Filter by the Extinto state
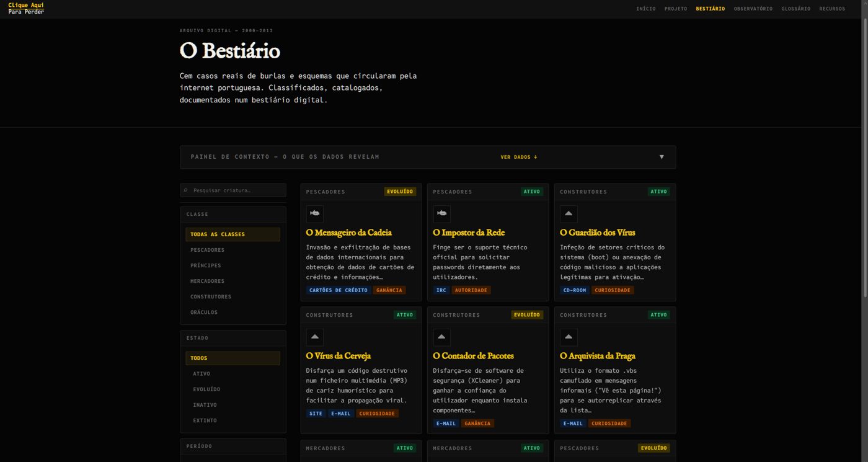The width and height of the screenshot is (868, 462). tap(232, 420)
